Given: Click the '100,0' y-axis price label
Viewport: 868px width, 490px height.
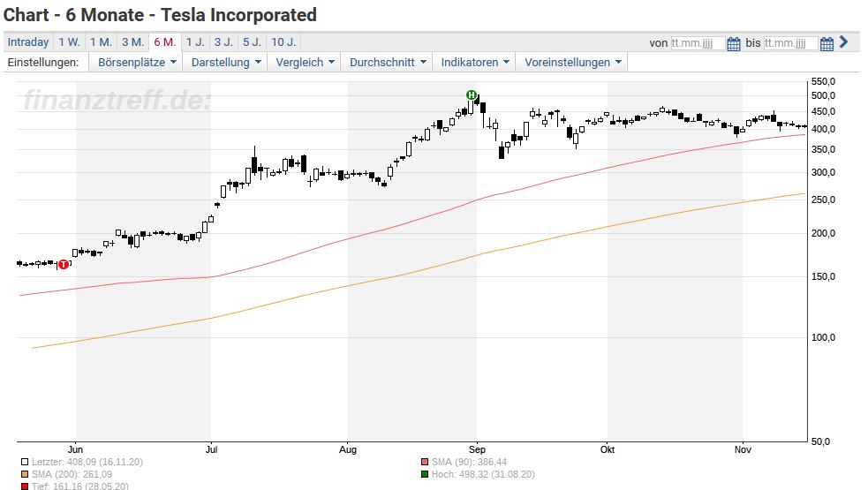Looking at the screenshot, I should coord(823,338).
